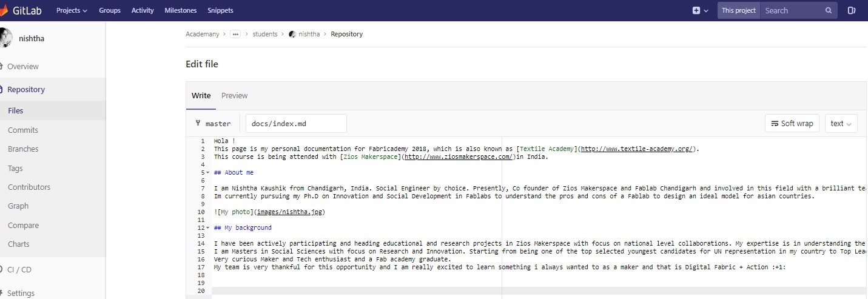The image size is (868, 299).
Task: Open Overview in the sidebar
Action: 23,66
